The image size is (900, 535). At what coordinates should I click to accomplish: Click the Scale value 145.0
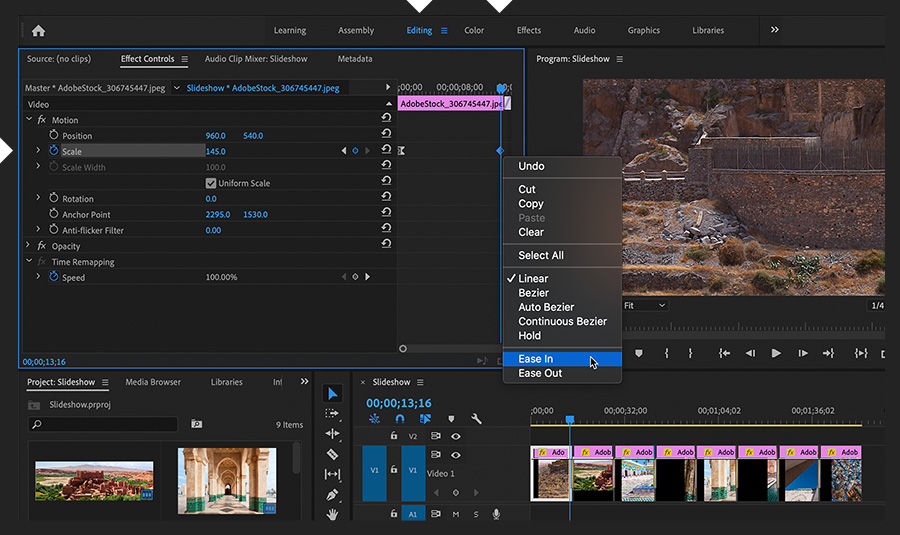tap(215, 151)
